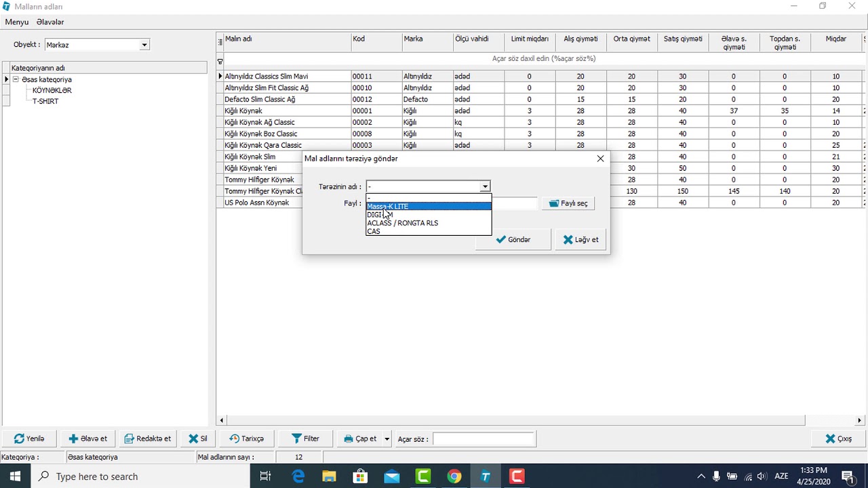This screenshot has height=488, width=868.
Task: Click the Yenilə refresh button
Action: 29,439
